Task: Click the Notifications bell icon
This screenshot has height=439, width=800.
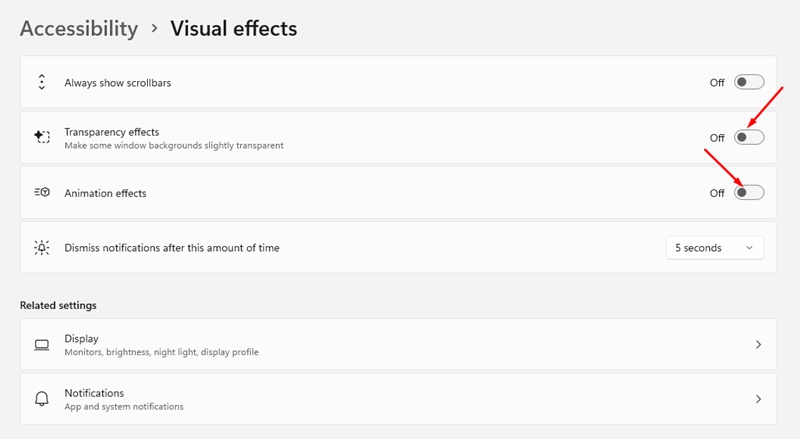Action: click(42, 399)
